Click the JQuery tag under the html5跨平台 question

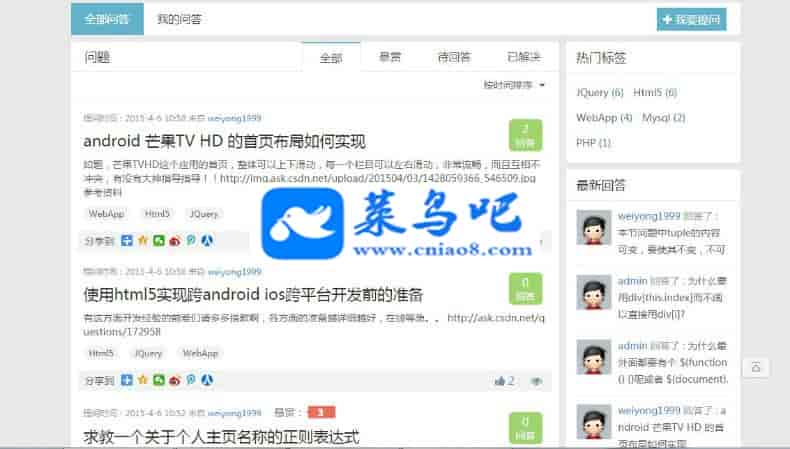pos(148,353)
